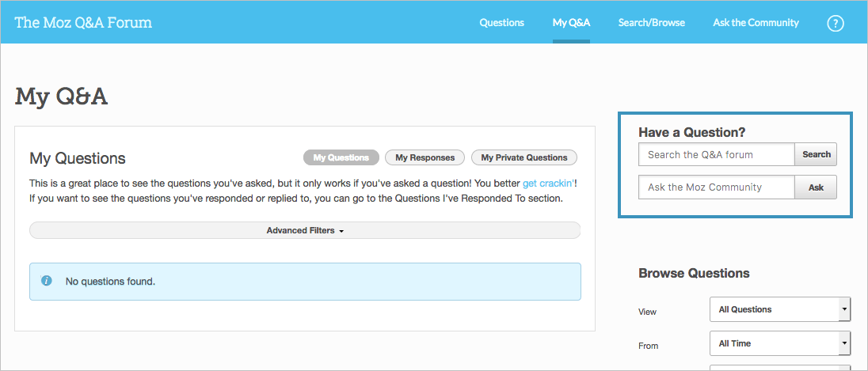868x371 pixels.
Task: Select the My Q&A nav tab
Action: click(x=571, y=22)
